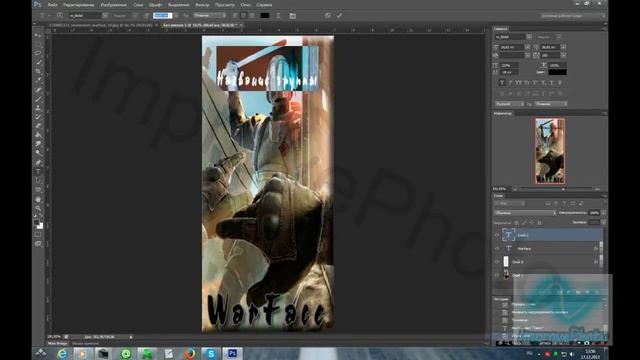Open the Mini Bridge tab
The image size is (640, 360).
click(58, 343)
